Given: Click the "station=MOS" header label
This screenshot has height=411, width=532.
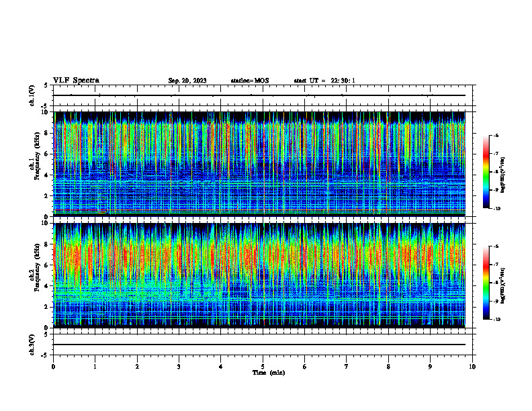Looking at the screenshot, I should pyautogui.click(x=250, y=81).
